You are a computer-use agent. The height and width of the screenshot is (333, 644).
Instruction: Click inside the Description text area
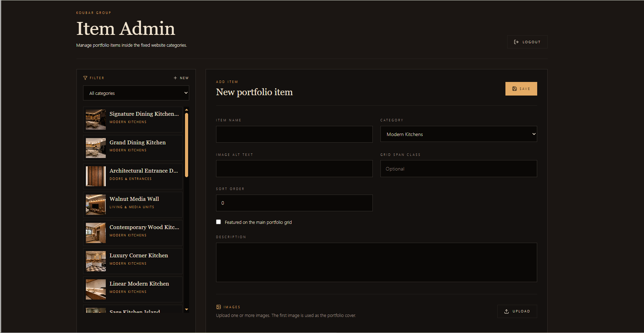coord(377,262)
